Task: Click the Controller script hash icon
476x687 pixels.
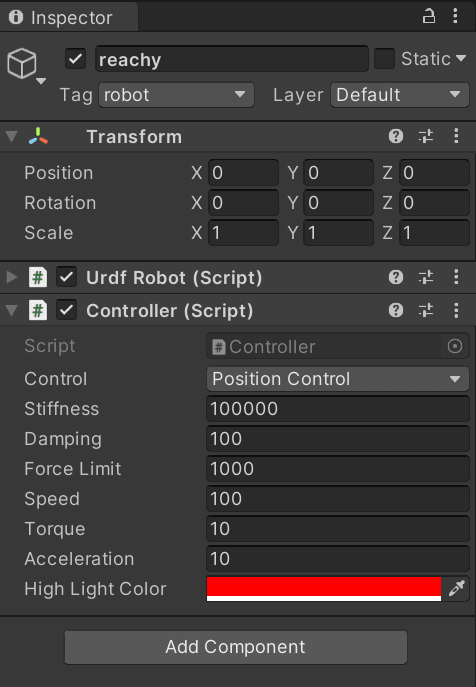Action: pyautogui.click(x=38, y=311)
